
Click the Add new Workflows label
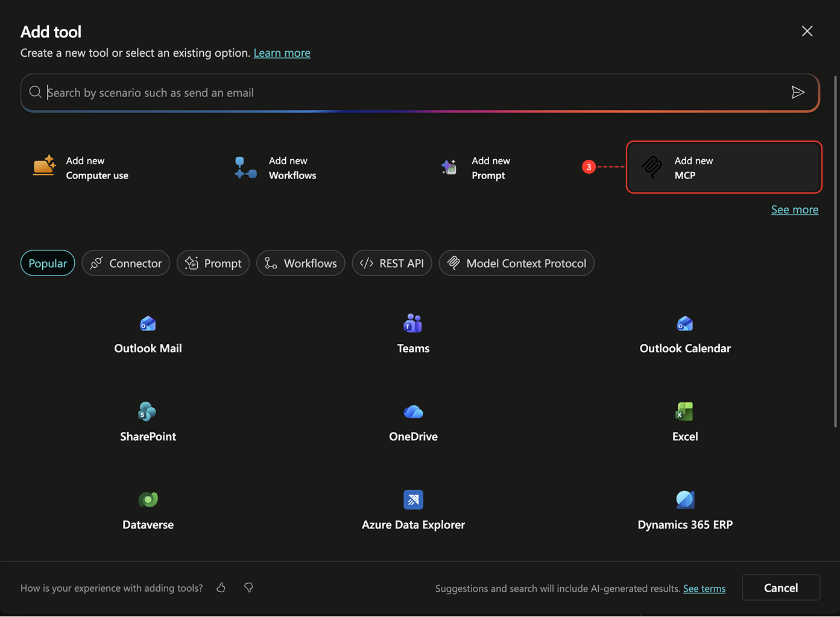292,168
